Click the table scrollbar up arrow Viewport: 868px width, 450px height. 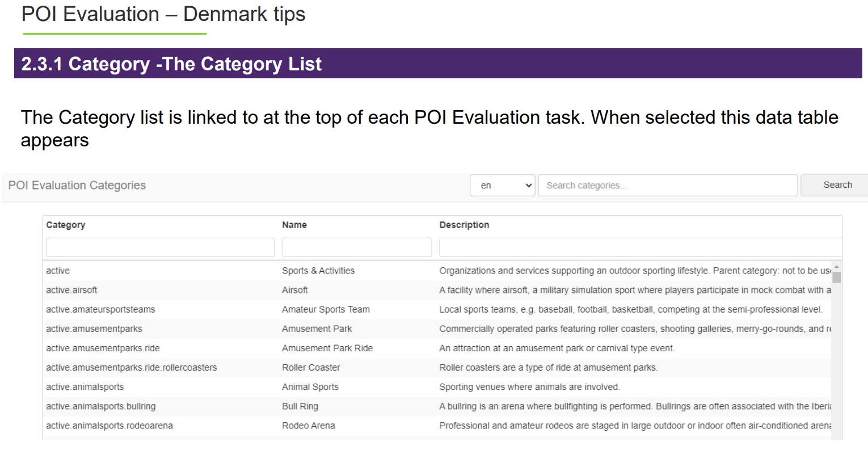(x=837, y=266)
